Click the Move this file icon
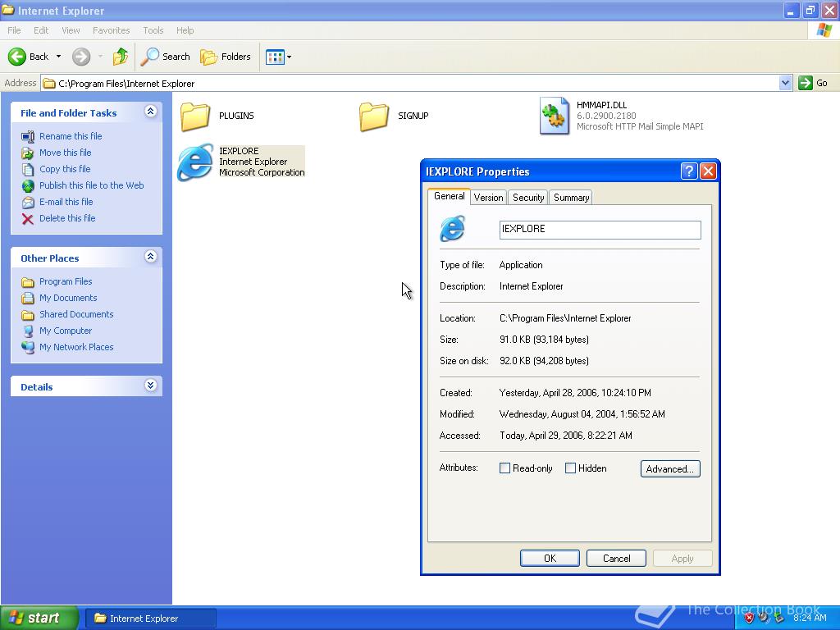Screen dimensions: 840x630 28,153
